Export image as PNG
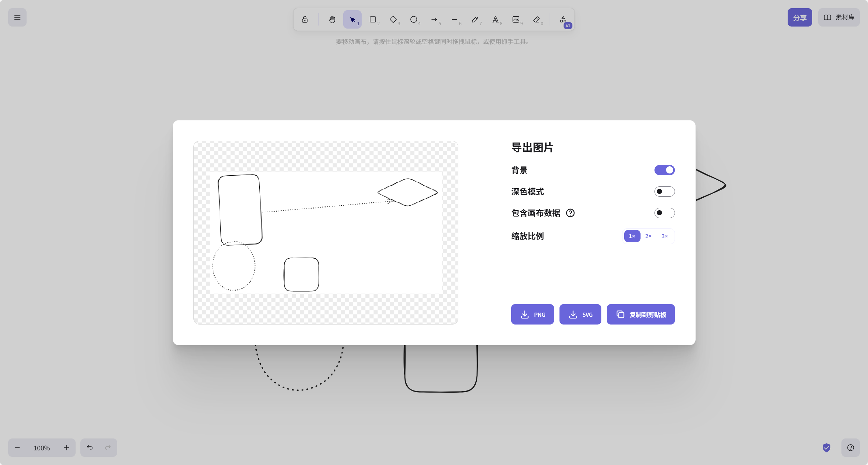 tap(532, 314)
